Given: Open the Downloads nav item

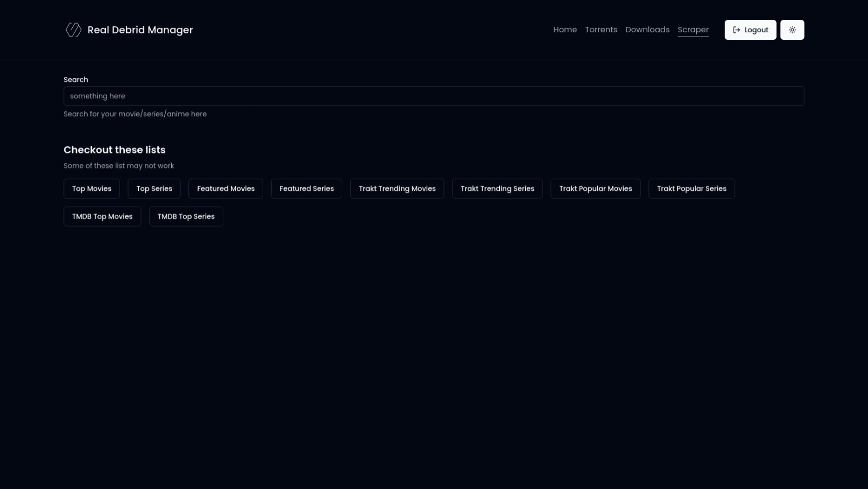Looking at the screenshot, I should 647,30.
